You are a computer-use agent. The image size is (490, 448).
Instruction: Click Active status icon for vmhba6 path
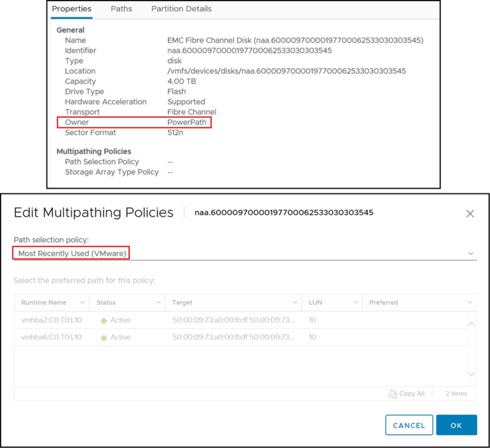point(104,338)
